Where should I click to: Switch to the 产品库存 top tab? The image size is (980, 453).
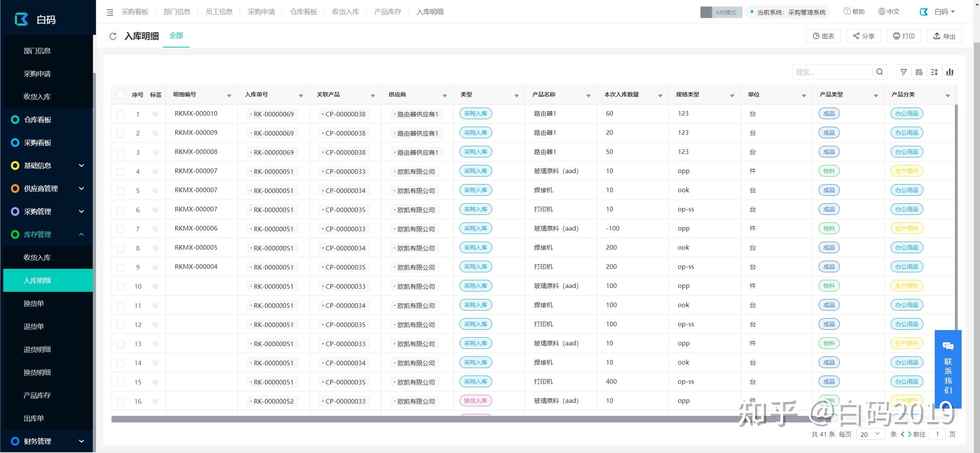[x=388, y=12]
